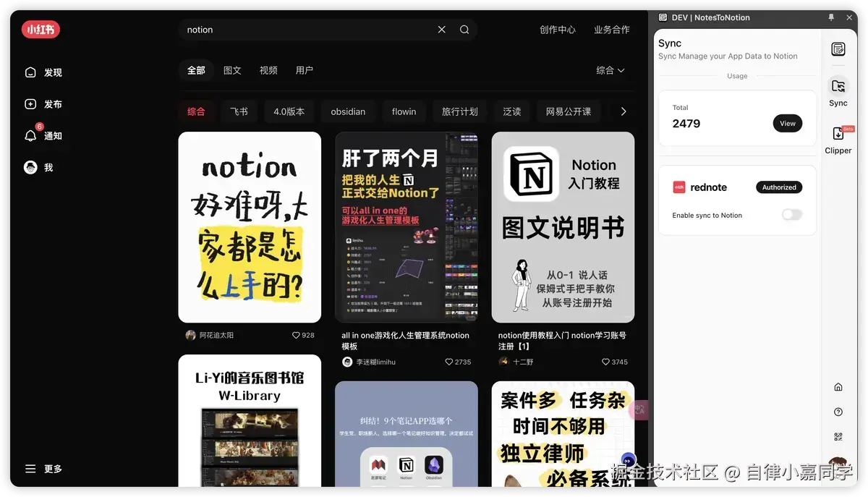Click 十二野's avatar
The width and height of the screenshot is (868, 497).
tap(503, 362)
